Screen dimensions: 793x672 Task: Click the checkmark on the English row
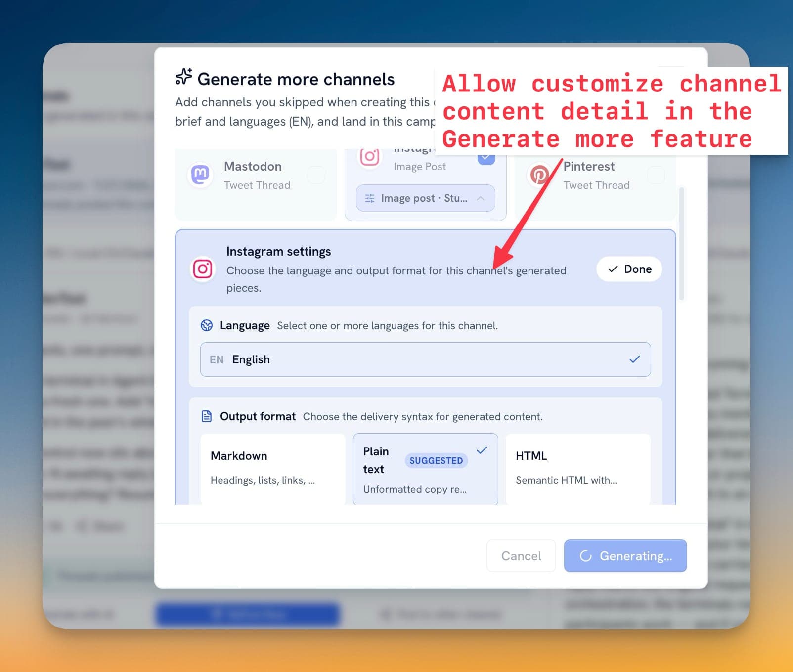click(634, 359)
